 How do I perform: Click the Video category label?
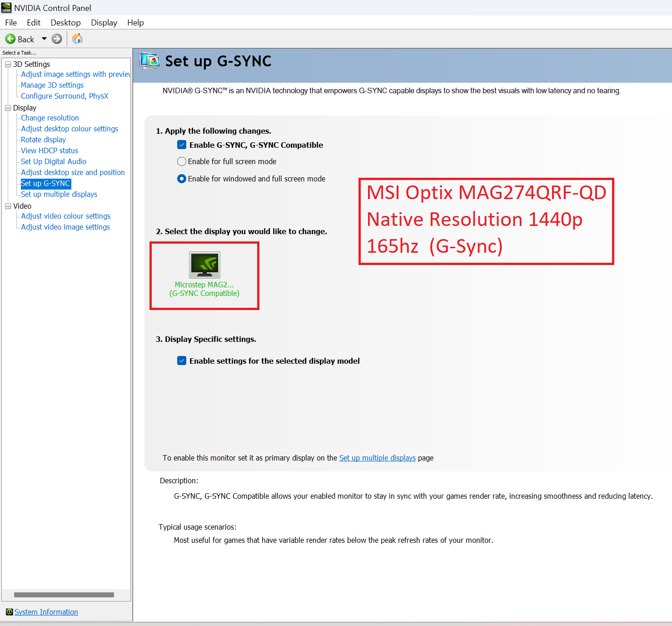22,206
